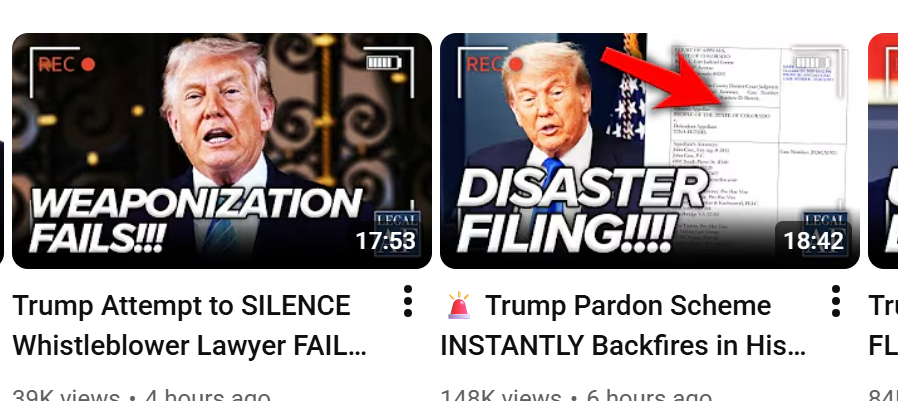Open the partially visible video thumbnail at right edge
Image resolution: width=898 pixels, height=401 pixels.
point(883,151)
